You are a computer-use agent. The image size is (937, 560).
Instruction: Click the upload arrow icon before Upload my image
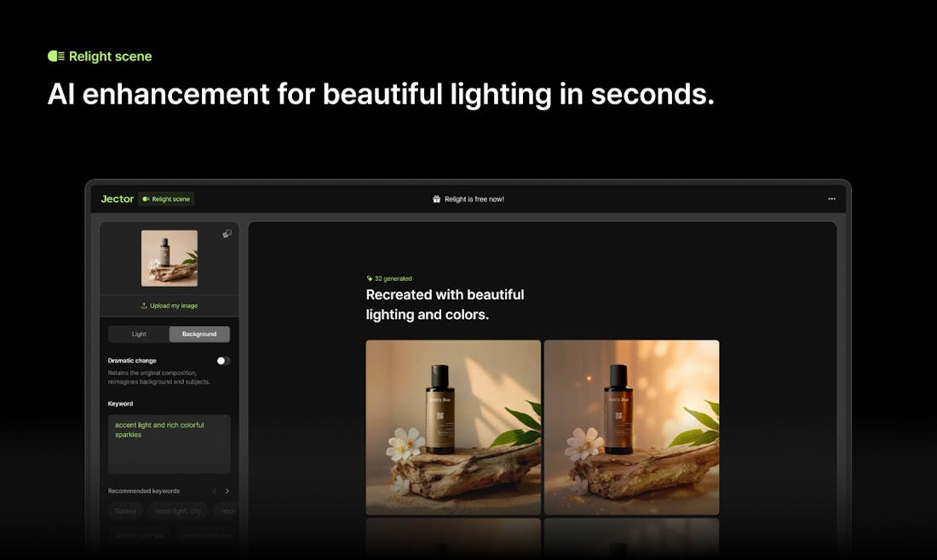click(x=144, y=306)
